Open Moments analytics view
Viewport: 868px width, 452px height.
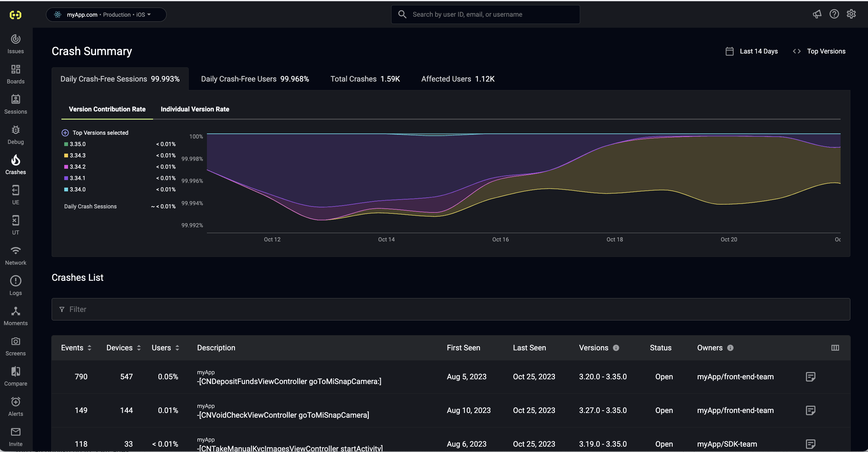pyautogui.click(x=15, y=316)
